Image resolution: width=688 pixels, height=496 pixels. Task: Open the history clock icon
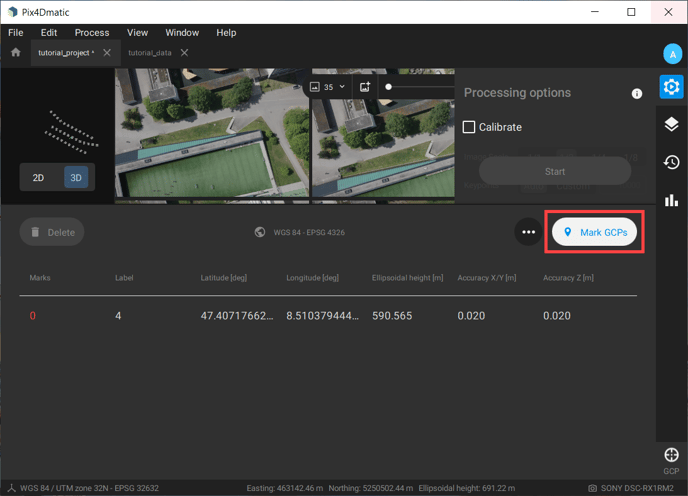(x=671, y=162)
